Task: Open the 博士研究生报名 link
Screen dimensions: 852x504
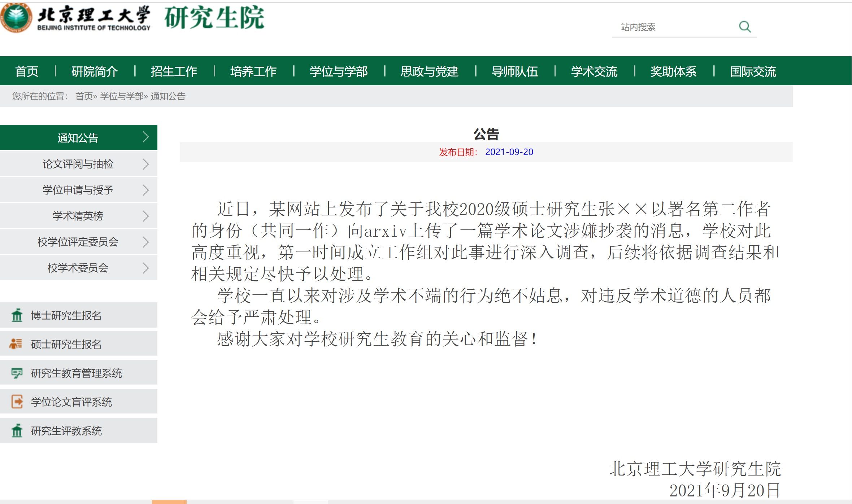Action: [x=79, y=315]
